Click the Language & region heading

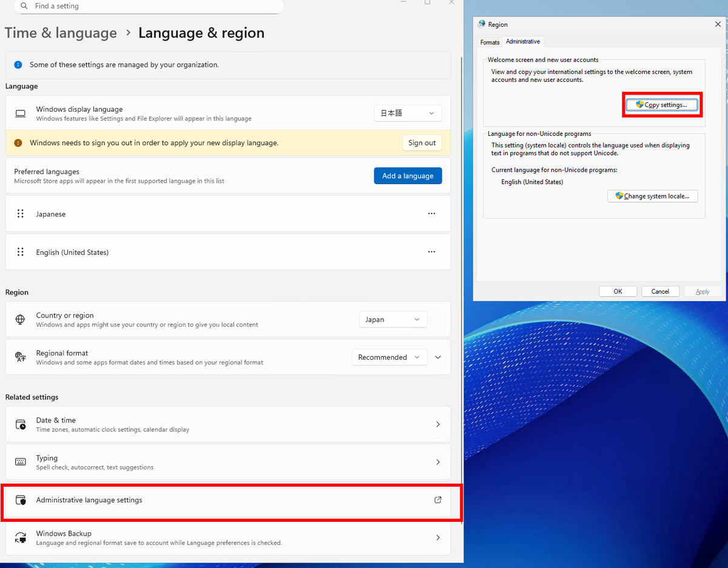201,33
